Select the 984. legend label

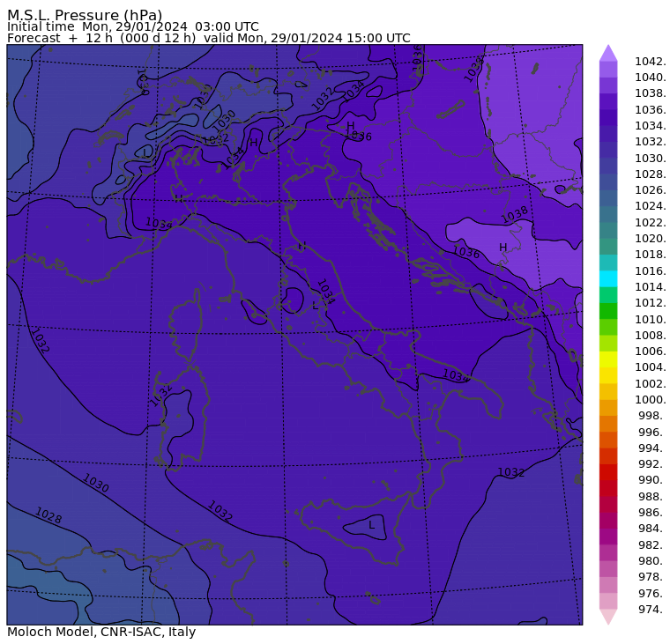[652, 529]
